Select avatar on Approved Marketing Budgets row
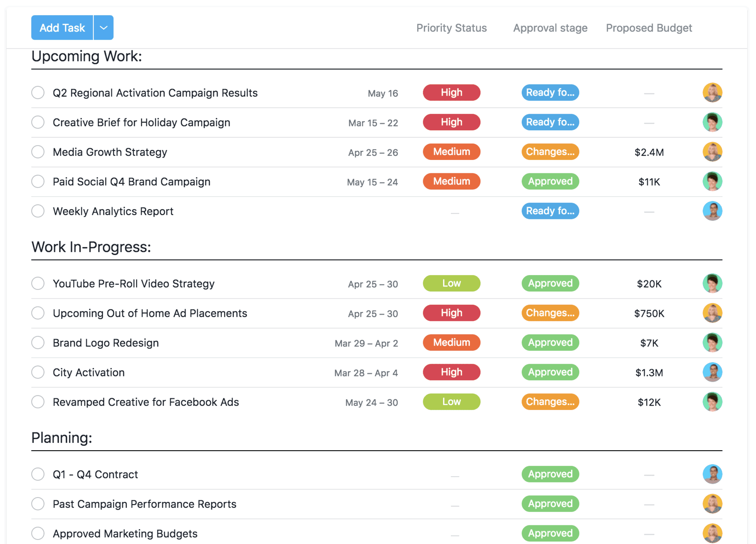The height and width of the screenshot is (544, 756). click(x=712, y=533)
